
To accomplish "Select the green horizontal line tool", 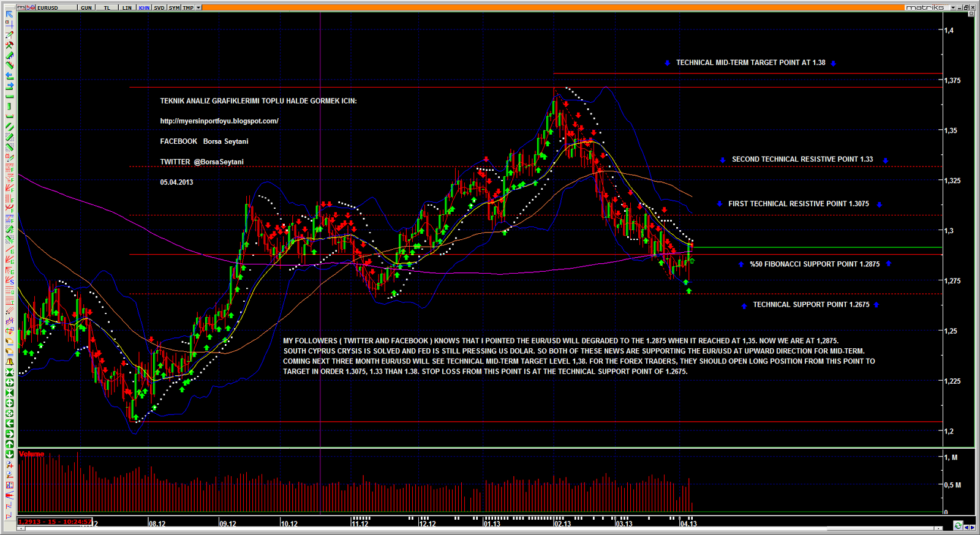I will pyautogui.click(x=9, y=96).
